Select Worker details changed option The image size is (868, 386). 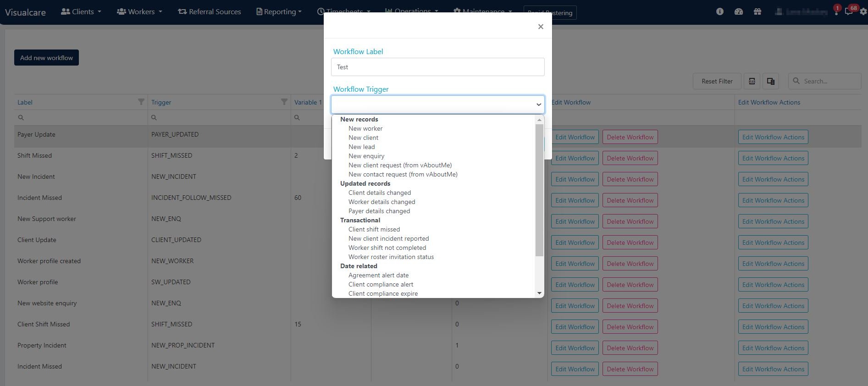point(381,202)
